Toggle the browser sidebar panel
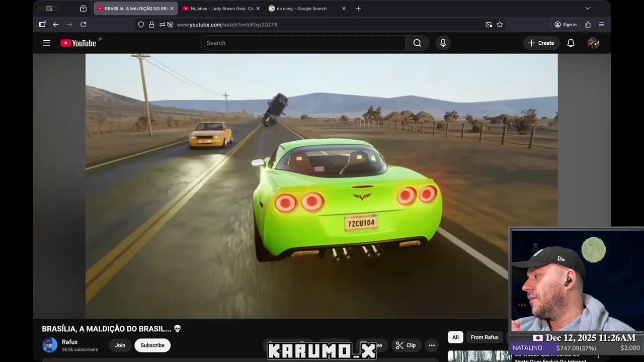This screenshot has height=362, width=644. click(42, 25)
